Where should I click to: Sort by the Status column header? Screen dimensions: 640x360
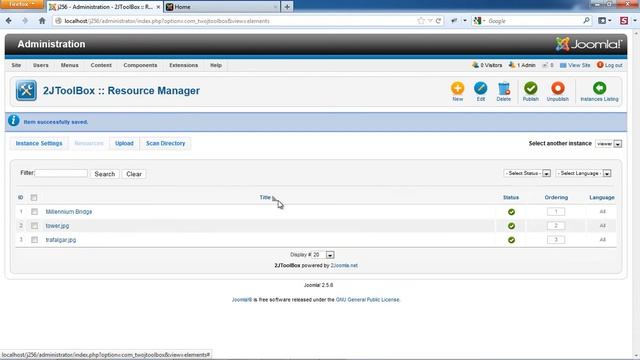[x=511, y=198]
